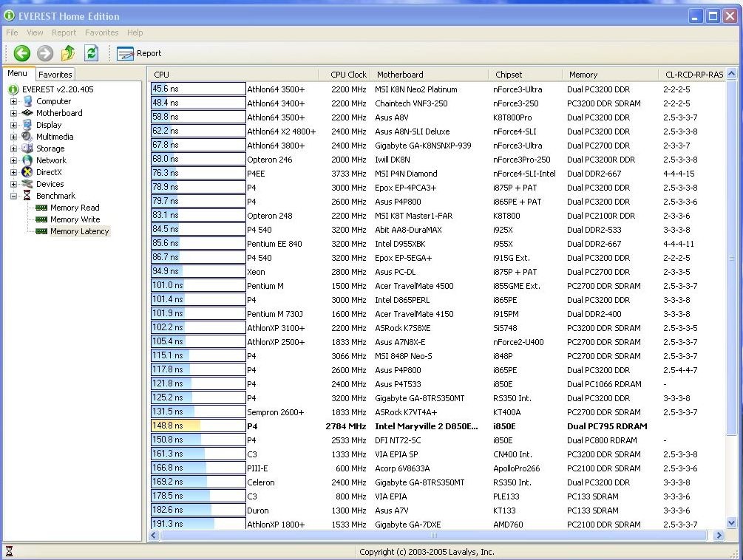This screenshot has width=743, height=560.
Task: Open the View menu
Action: pyautogui.click(x=35, y=33)
